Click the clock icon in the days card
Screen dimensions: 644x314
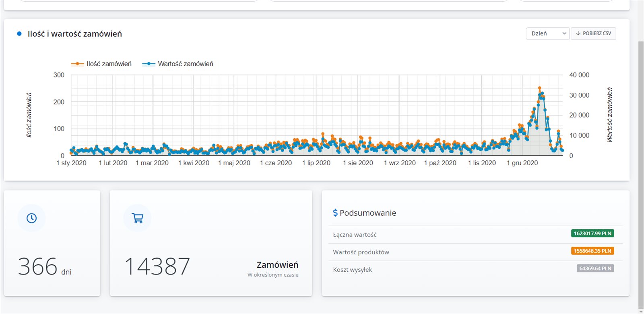[x=31, y=218]
